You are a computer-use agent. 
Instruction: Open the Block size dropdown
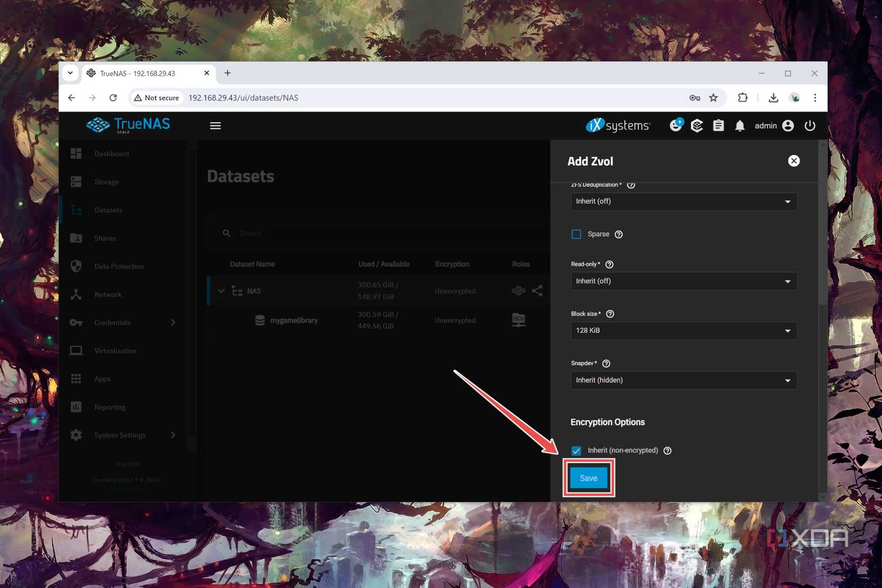click(x=684, y=331)
